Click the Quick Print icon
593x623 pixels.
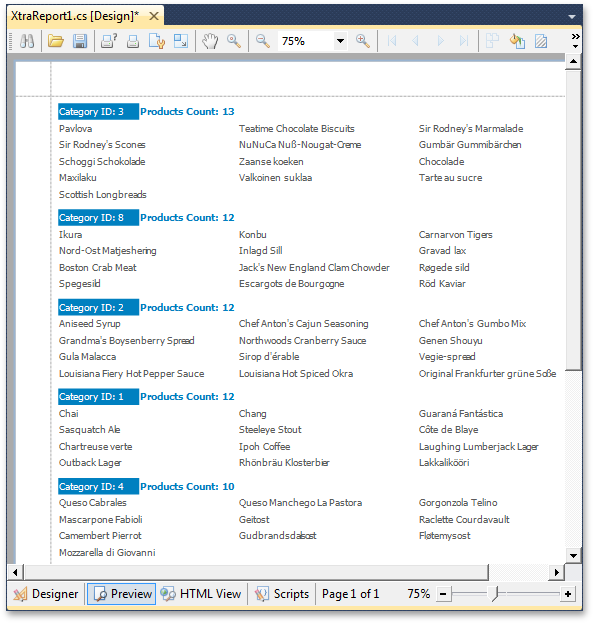tap(133, 41)
